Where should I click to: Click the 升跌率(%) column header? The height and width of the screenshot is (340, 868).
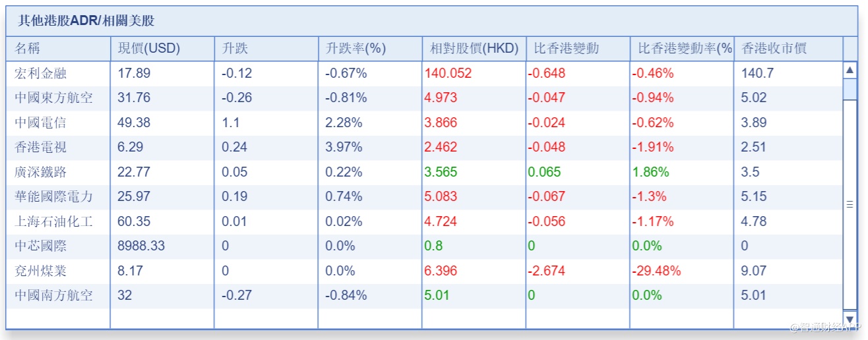(x=356, y=48)
